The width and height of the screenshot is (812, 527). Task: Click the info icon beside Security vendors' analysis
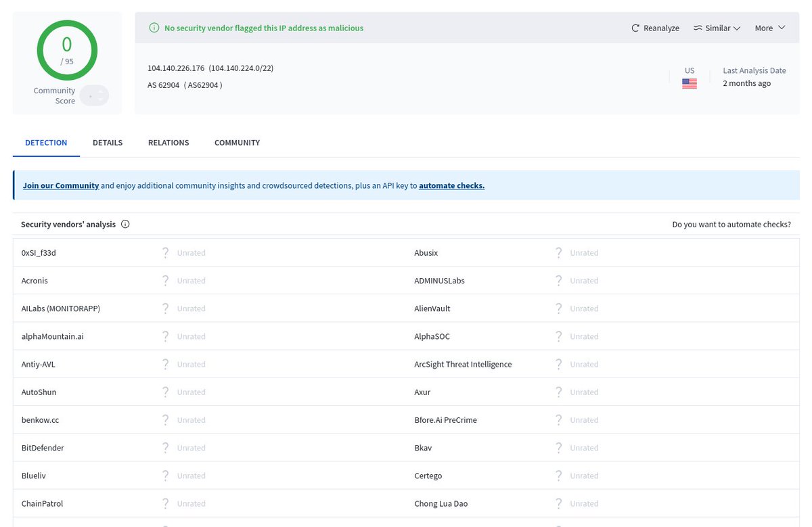[x=125, y=225]
